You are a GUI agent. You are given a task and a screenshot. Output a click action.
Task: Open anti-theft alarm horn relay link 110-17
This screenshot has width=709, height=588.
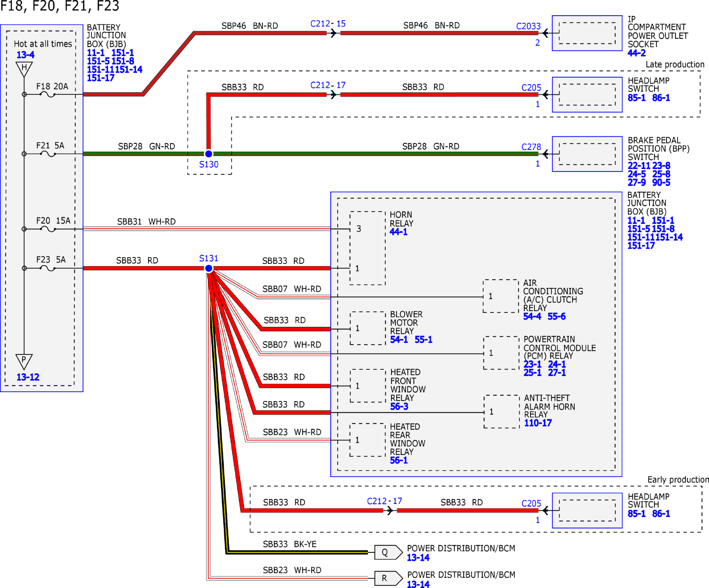pos(538,423)
